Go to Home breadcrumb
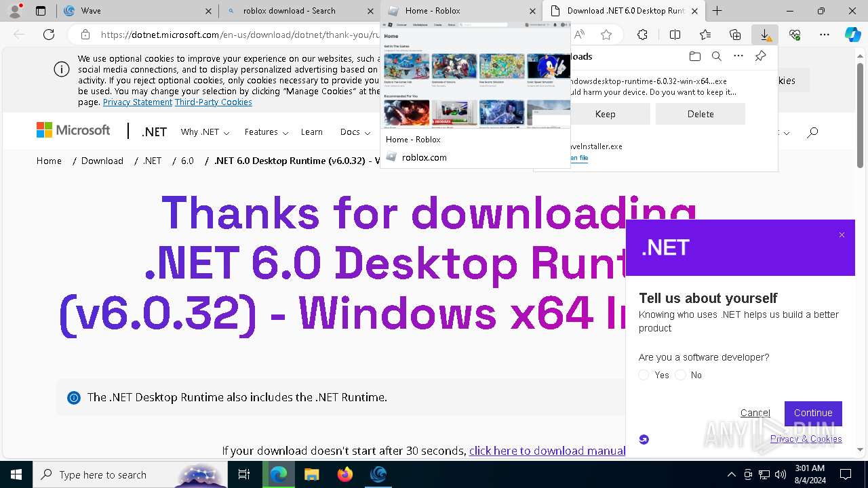 49,161
